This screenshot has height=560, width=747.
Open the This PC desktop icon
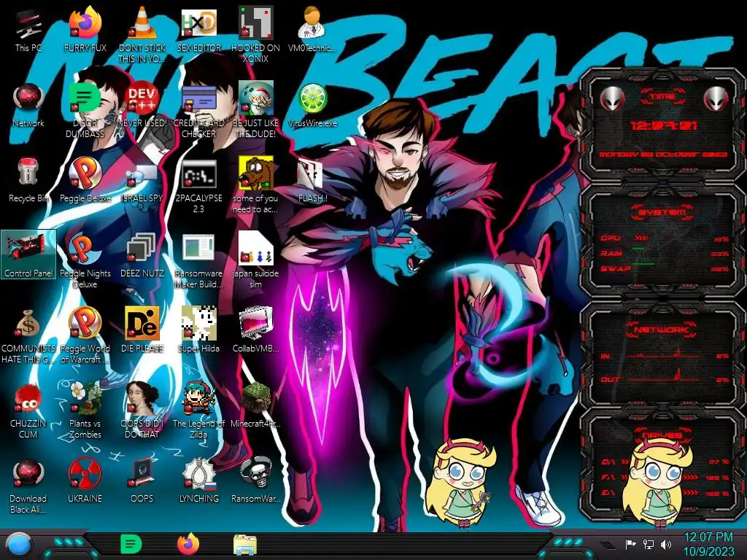coord(28,30)
